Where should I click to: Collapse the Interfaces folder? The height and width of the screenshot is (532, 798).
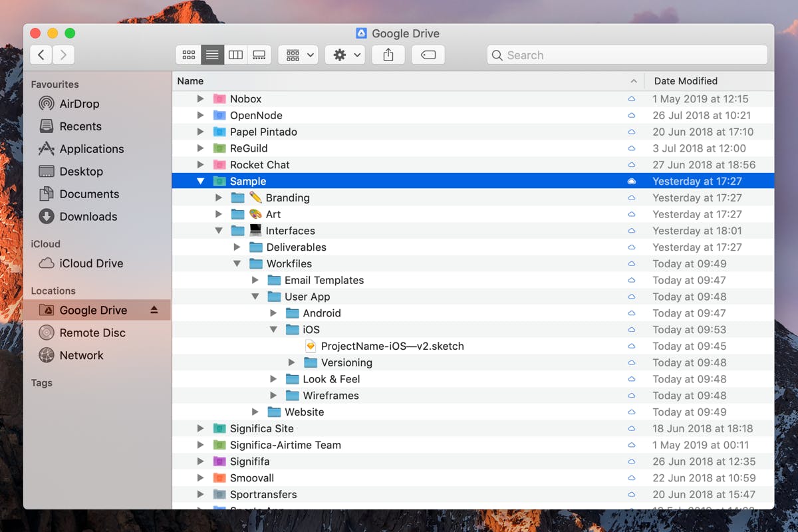click(219, 231)
